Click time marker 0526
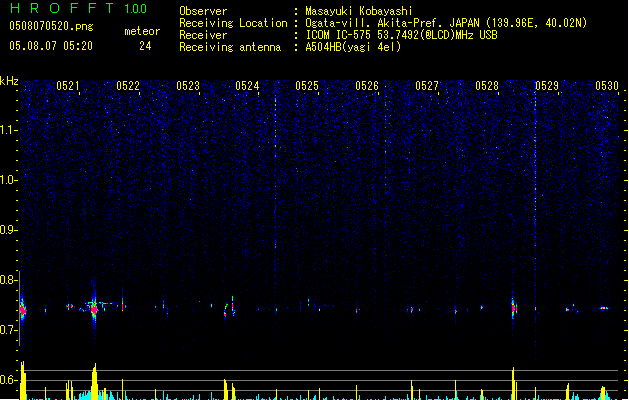Image resolution: width=629 pixels, height=400 pixels. tap(367, 85)
